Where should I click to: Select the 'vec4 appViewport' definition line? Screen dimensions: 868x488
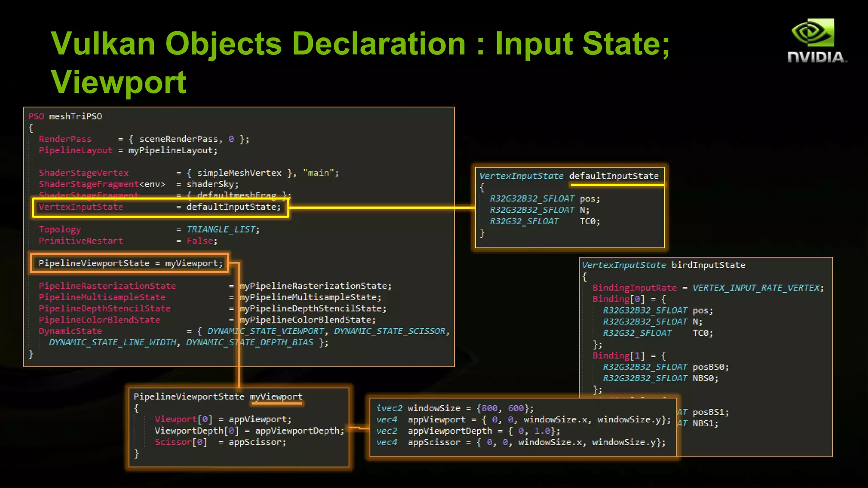click(x=523, y=419)
